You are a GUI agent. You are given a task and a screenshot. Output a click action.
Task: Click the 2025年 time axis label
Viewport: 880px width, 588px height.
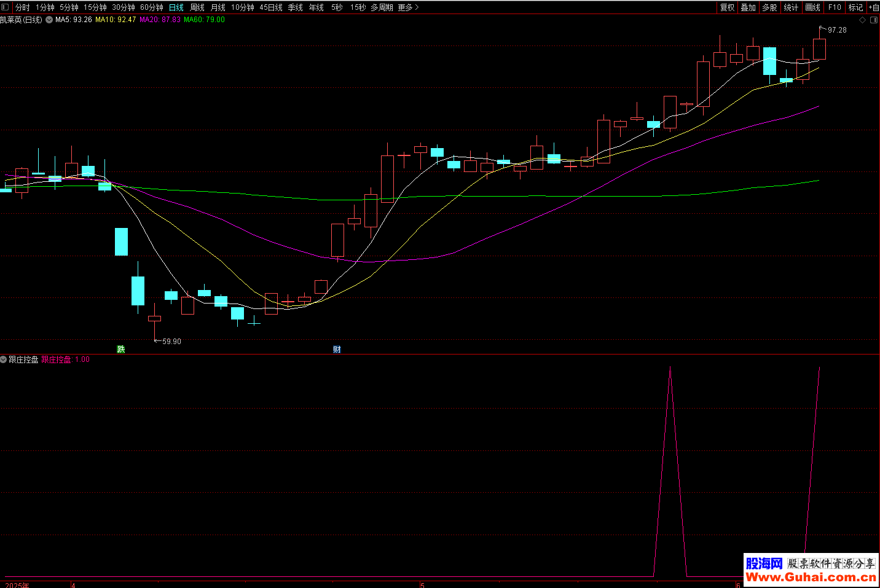(x=17, y=585)
